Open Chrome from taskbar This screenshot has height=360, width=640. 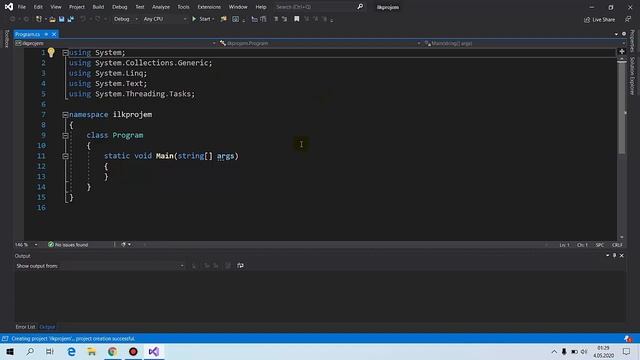coord(112,351)
